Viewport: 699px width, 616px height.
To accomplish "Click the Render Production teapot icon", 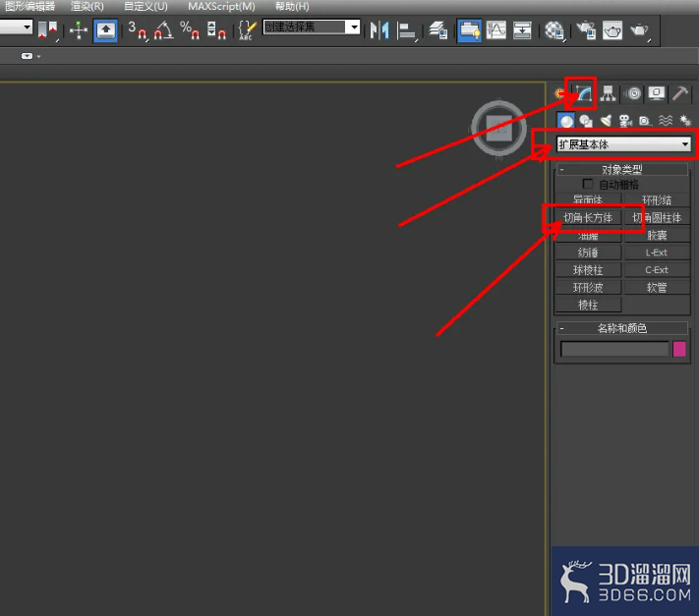I will point(639,30).
